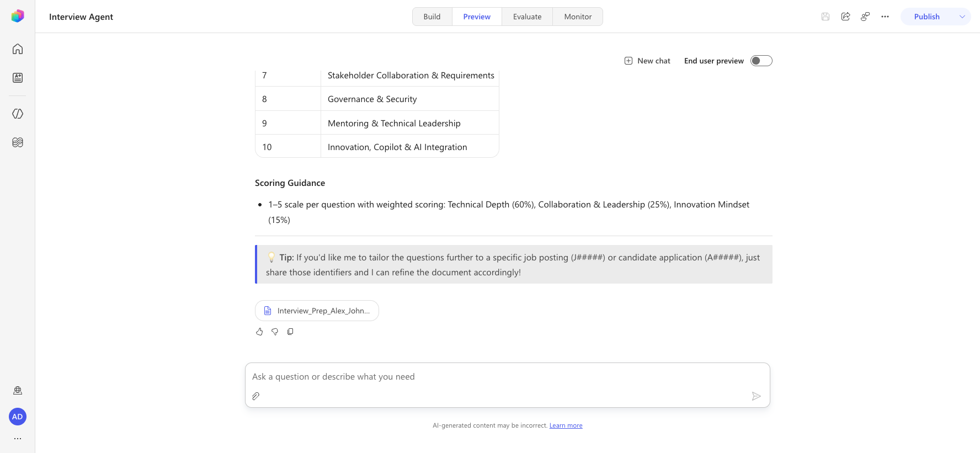Click the Scoring Guidance heading
The image size is (980, 453).
290,183
